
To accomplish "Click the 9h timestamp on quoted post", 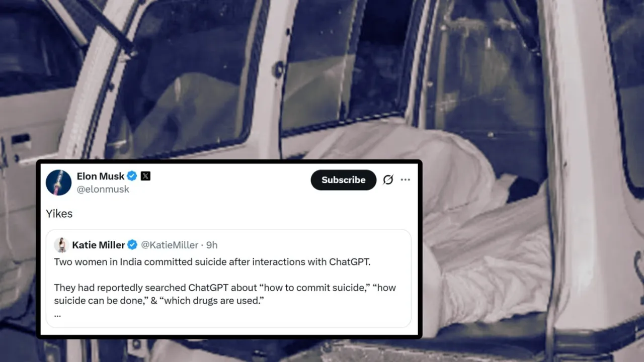I will pos(212,245).
